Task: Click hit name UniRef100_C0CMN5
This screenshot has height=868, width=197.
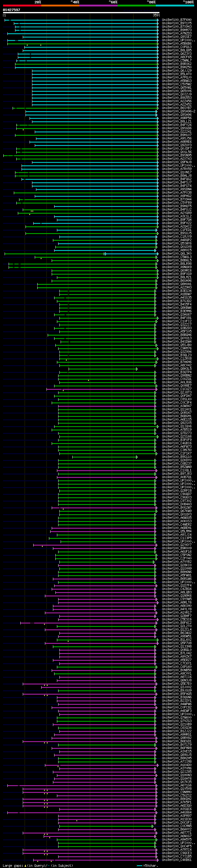Action: [177, 826]
